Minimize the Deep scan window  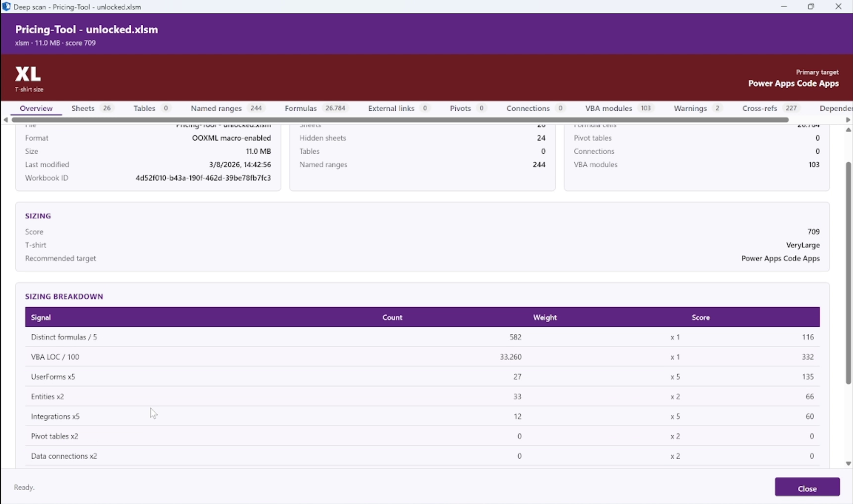[784, 6]
